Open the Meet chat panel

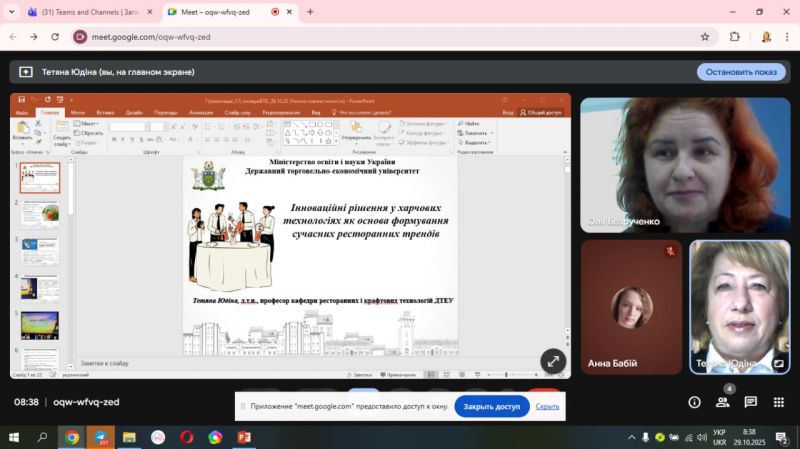pyautogui.click(x=750, y=402)
